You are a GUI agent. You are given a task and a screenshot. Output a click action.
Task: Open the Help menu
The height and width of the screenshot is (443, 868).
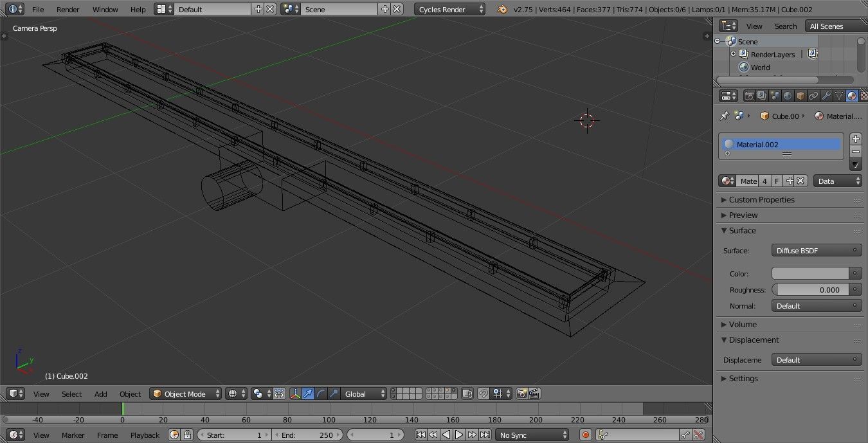[x=138, y=10]
